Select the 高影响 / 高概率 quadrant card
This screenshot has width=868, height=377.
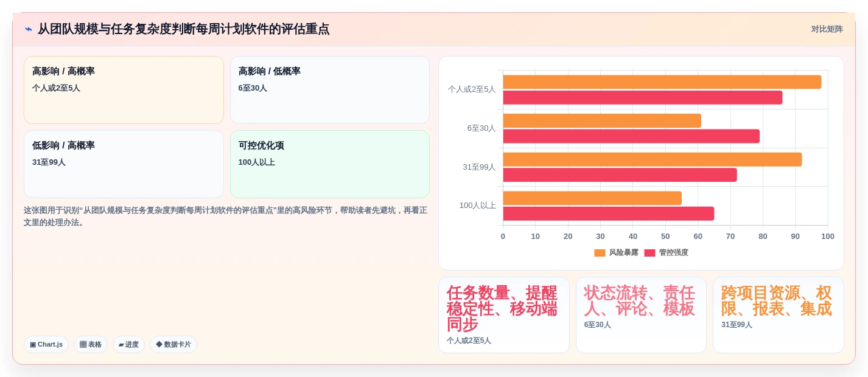(x=124, y=90)
